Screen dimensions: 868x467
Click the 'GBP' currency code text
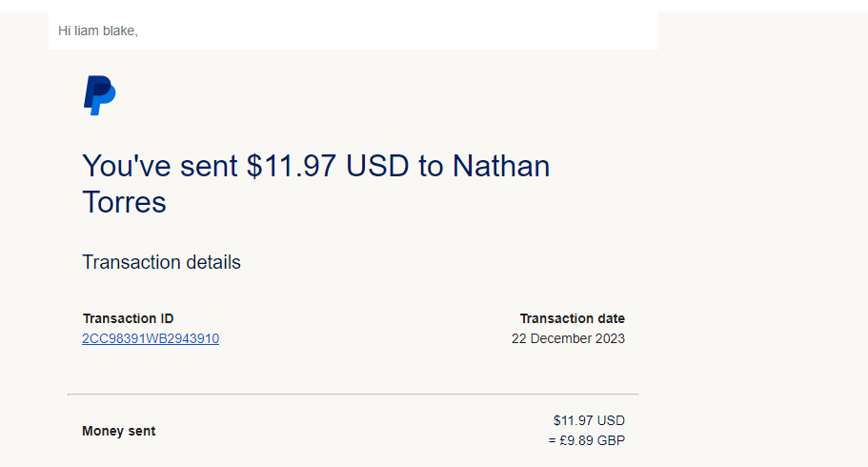pos(611,440)
